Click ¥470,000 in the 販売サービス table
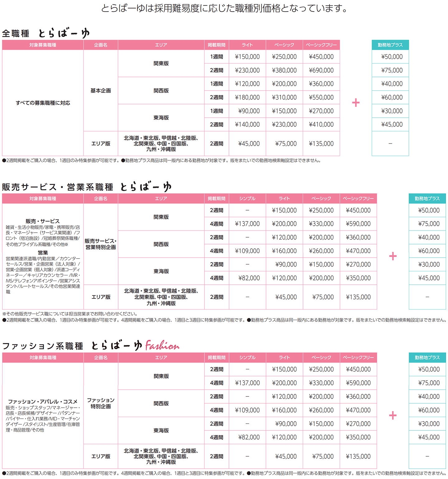 (358, 251)
